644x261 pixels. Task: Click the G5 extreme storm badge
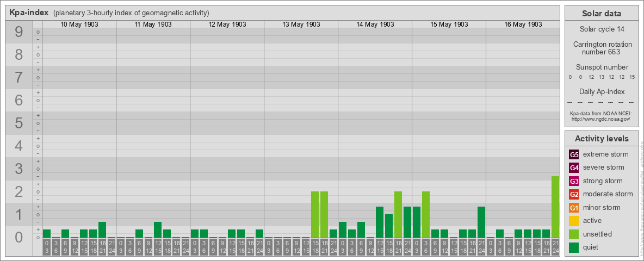tap(574, 155)
